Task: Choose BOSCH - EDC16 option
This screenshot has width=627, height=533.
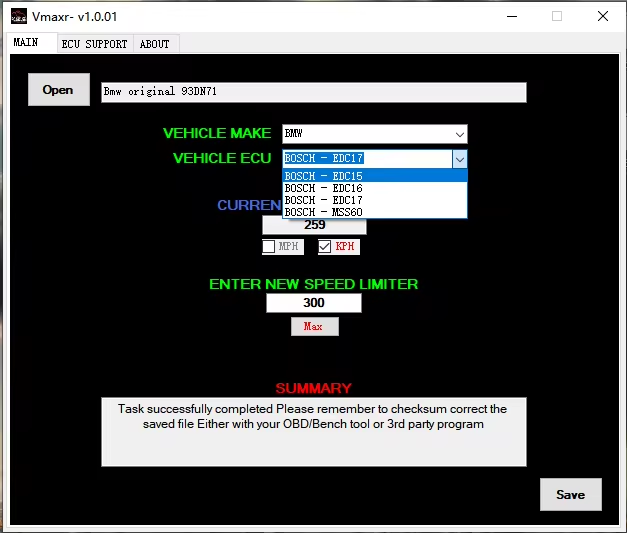Action: click(x=374, y=188)
